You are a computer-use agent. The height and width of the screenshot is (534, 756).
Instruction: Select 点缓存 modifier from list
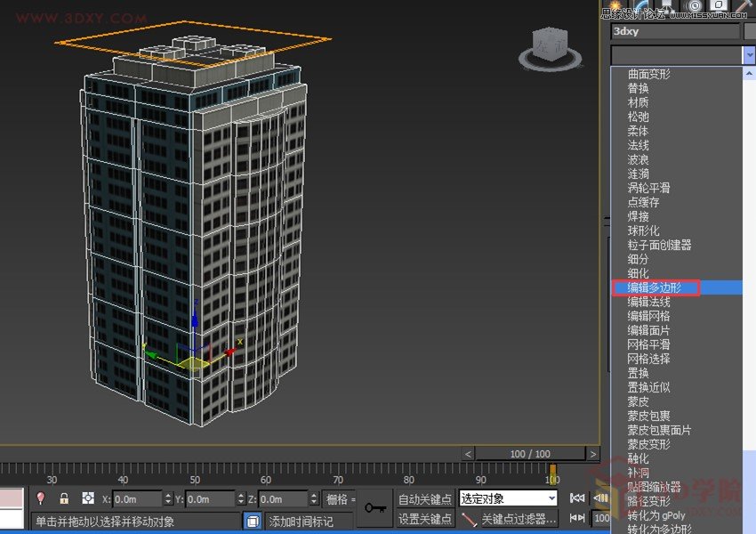pyautogui.click(x=643, y=202)
